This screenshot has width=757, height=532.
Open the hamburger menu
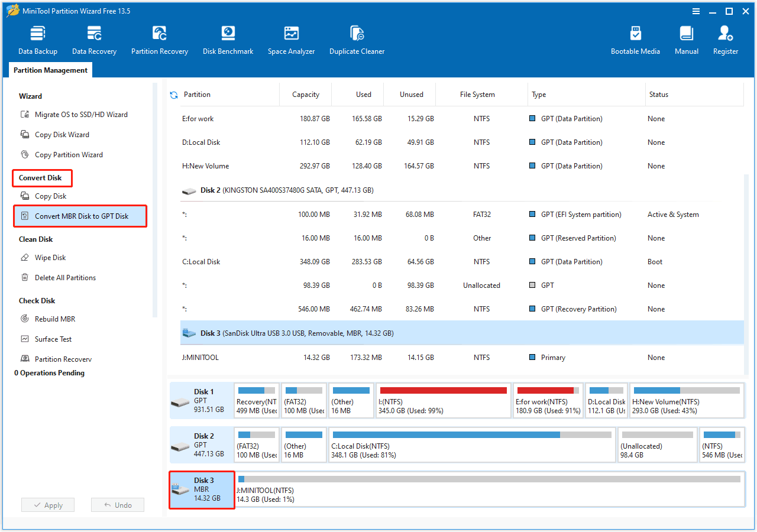pyautogui.click(x=696, y=11)
